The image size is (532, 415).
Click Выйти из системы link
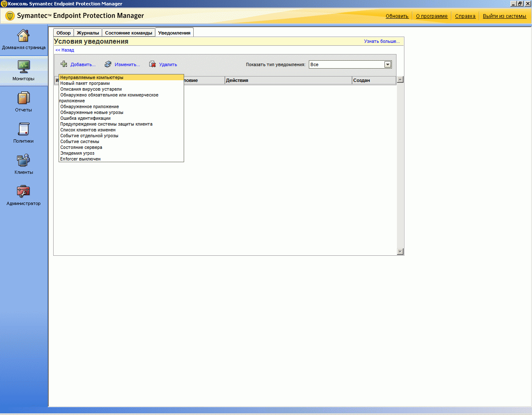pyautogui.click(x=505, y=16)
